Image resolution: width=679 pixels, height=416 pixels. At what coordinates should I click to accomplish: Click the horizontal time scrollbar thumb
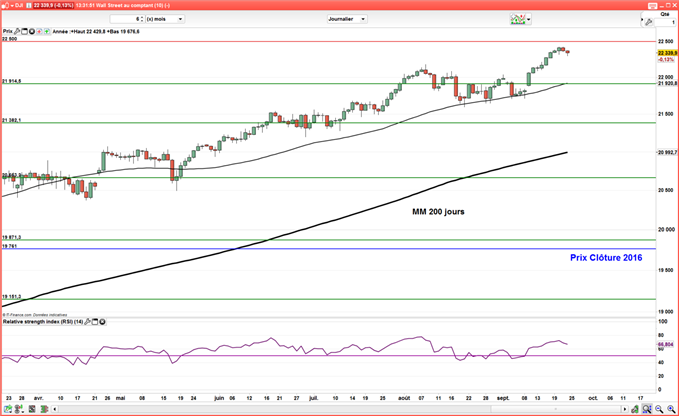click(x=556, y=409)
